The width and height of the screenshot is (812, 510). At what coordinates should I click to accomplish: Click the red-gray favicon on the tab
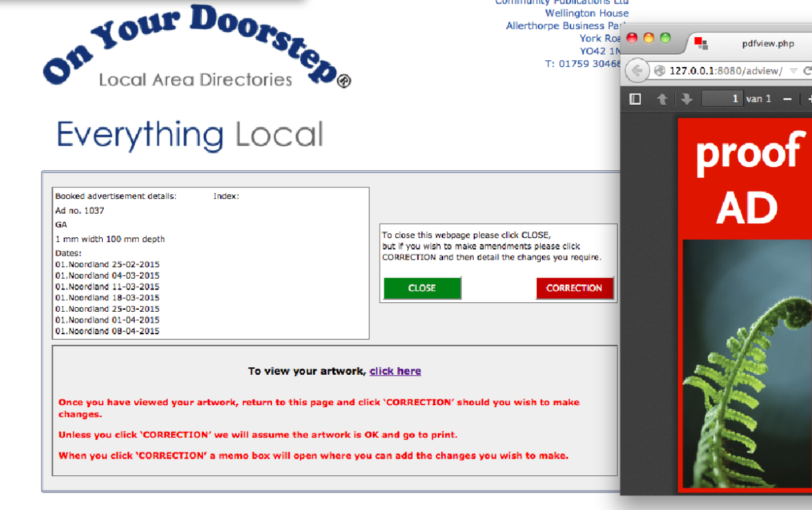pos(701,44)
